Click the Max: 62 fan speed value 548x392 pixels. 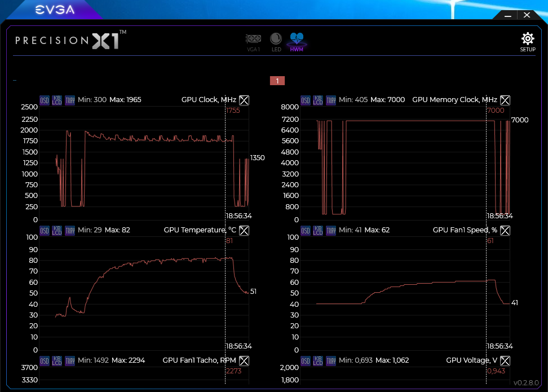(377, 230)
